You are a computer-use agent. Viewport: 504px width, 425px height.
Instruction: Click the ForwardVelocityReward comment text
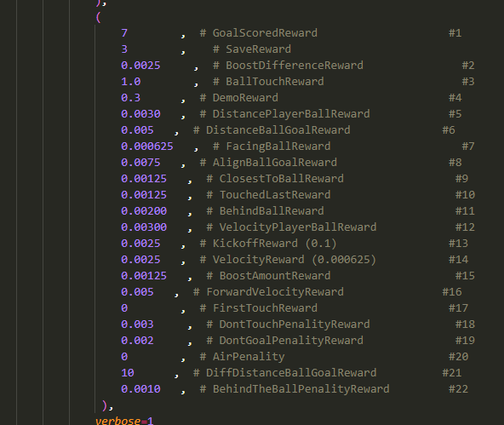click(x=268, y=291)
